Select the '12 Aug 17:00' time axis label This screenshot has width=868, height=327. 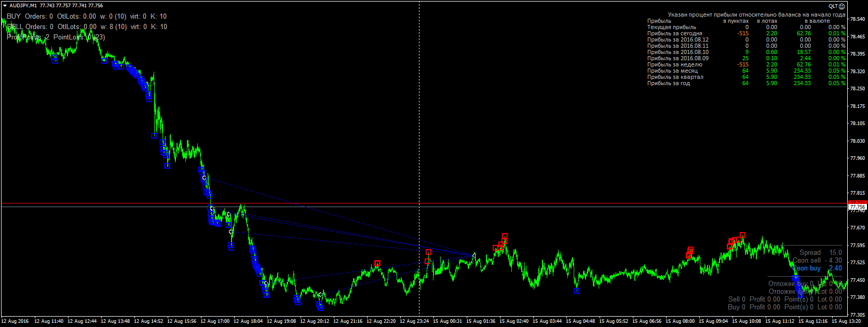point(215,321)
